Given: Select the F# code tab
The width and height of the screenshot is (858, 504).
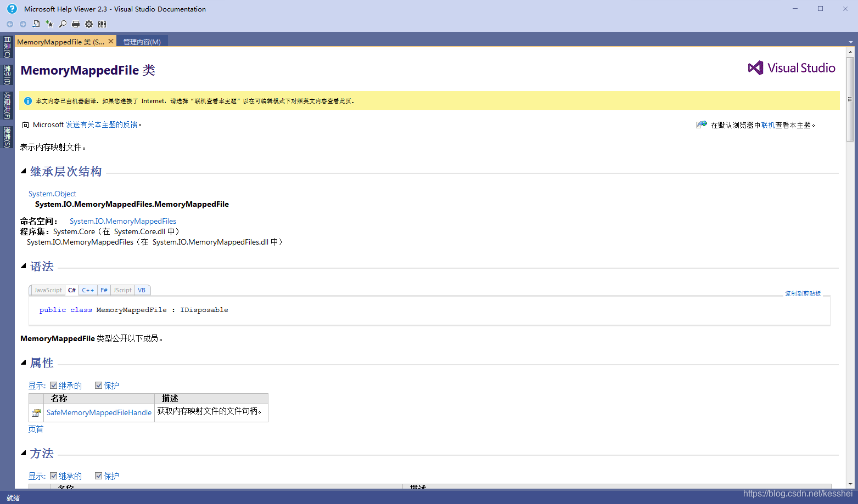Looking at the screenshot, I should click(x=104, y=290).
